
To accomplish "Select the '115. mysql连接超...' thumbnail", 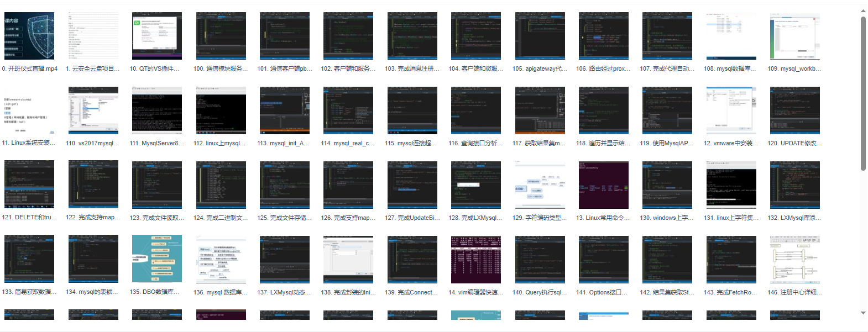I will [x=412, y=110].
